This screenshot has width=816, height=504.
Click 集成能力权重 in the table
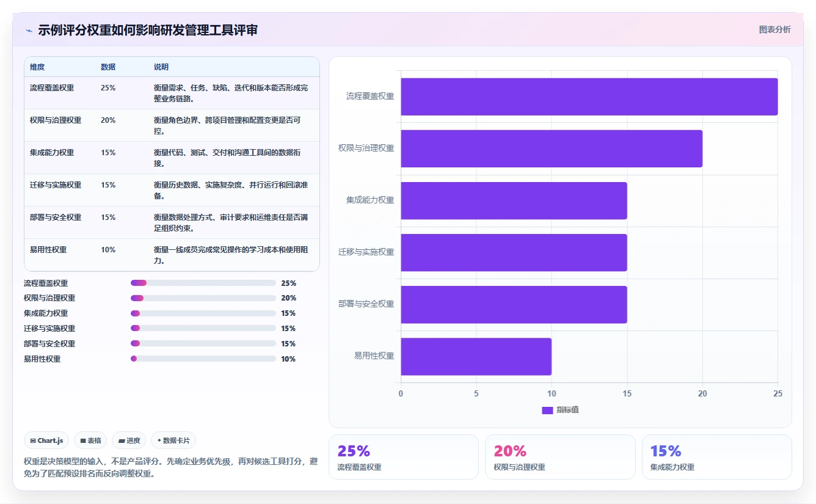click(52, 153)
